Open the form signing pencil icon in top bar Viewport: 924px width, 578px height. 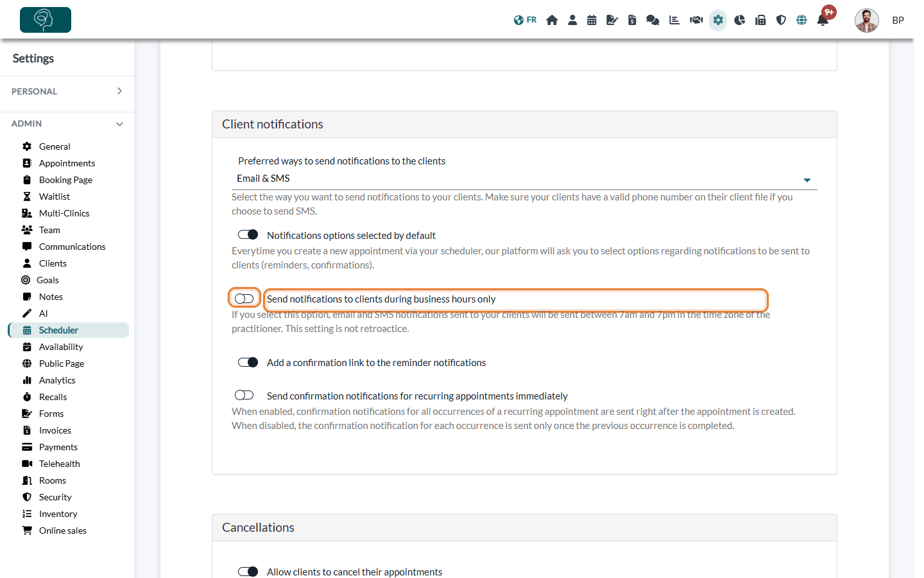(612, 20)
